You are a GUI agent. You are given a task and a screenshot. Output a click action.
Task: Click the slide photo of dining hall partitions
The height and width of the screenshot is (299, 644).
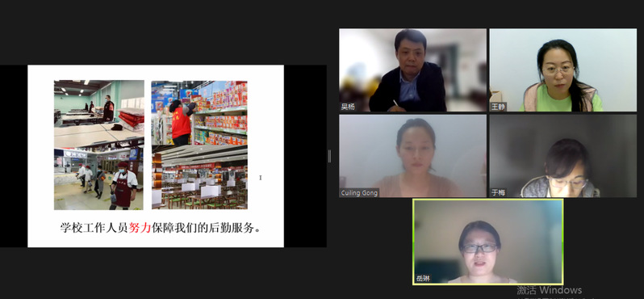[x=199, y=177]
